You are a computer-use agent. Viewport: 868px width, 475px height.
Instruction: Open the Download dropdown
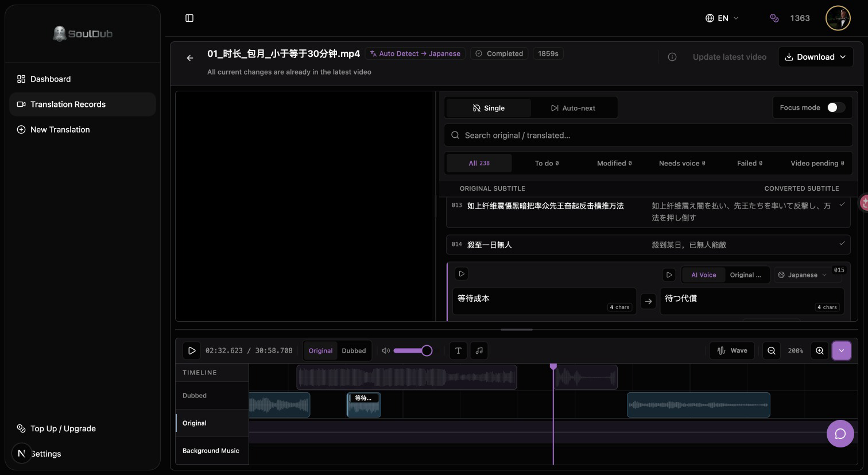(815, 57)
